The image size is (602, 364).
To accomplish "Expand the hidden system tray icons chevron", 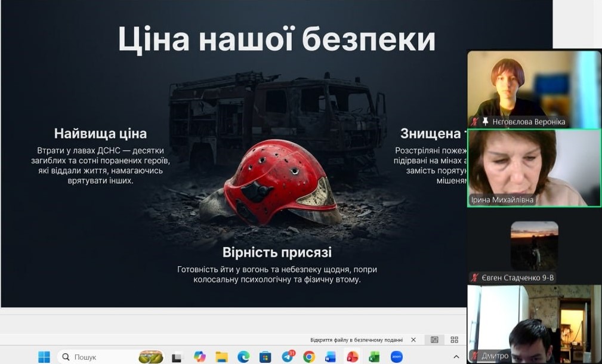I will 456,357.
